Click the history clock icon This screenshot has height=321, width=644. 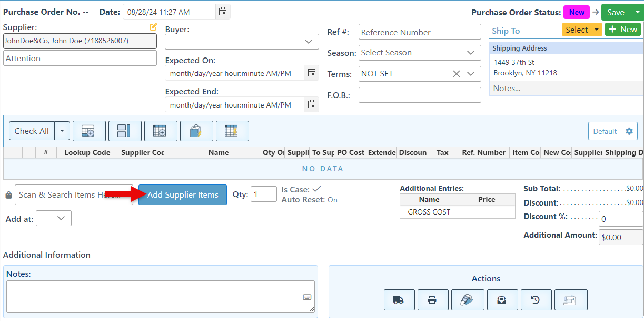[x=536, y=300]
